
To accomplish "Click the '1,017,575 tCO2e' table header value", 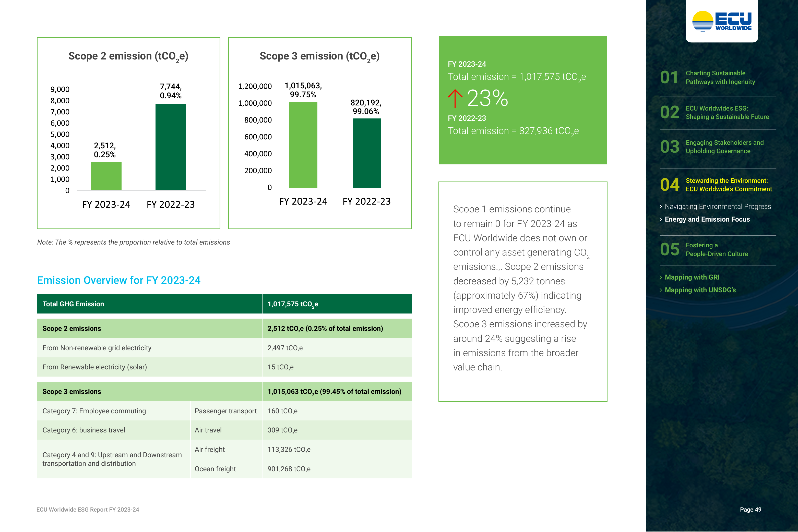I will (337, 304).
